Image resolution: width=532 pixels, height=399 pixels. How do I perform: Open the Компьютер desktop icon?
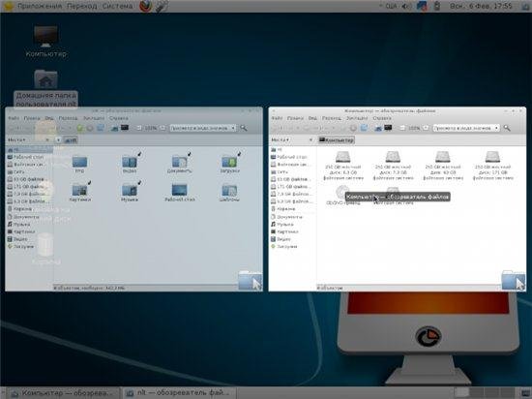pyautogui.click(x=45, y=41)
